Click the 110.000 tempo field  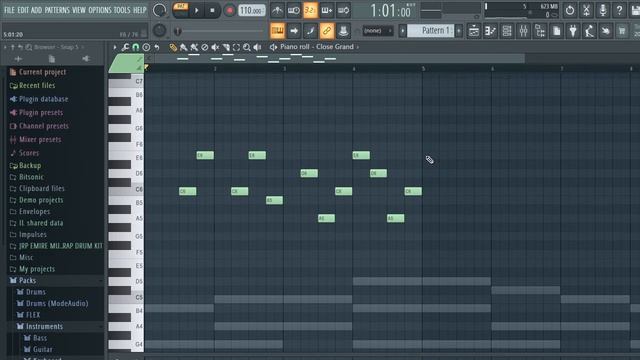[251, 11]
